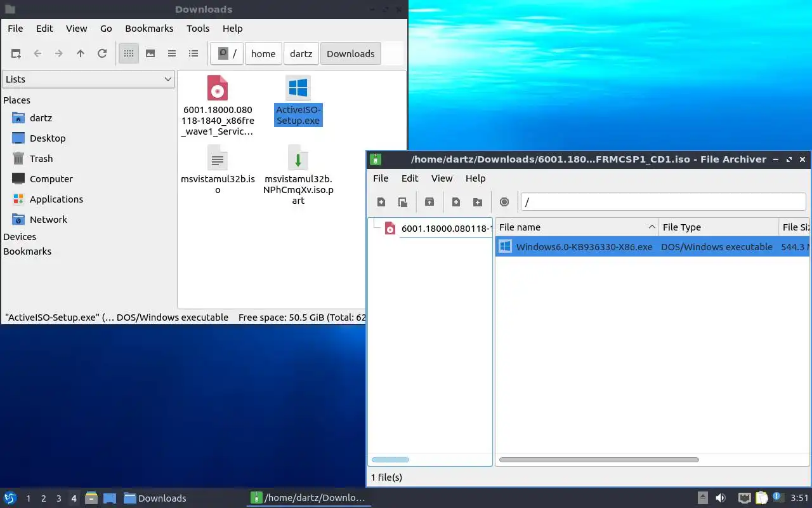Navigate to 'dartz' in the path bar
The width and height of the screenshot is (812, 508).
coord(301,53)
